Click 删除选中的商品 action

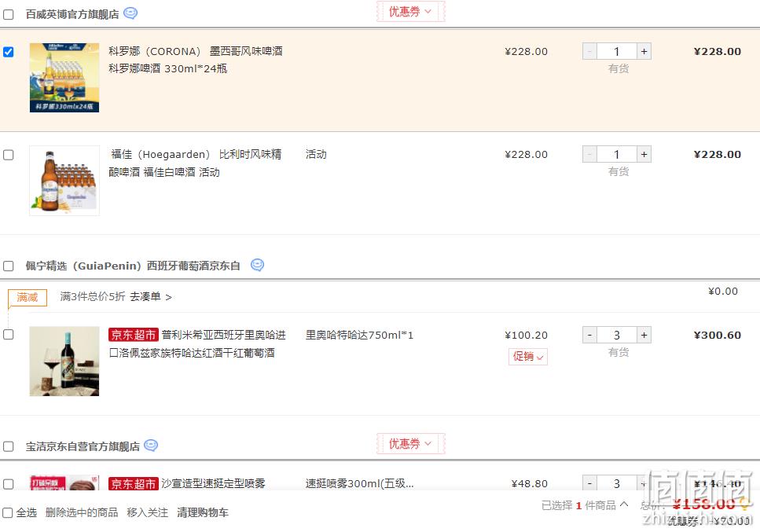tap(82, 512)
